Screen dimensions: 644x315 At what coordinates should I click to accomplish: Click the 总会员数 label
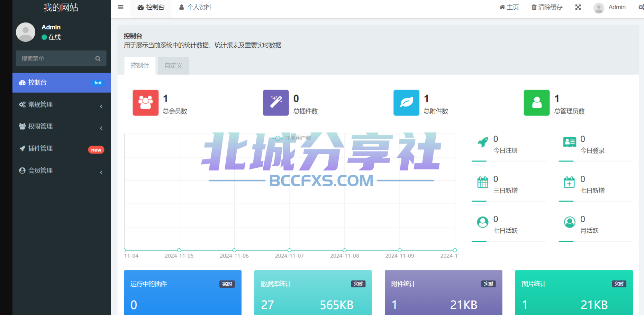click(x=175, y=111)
